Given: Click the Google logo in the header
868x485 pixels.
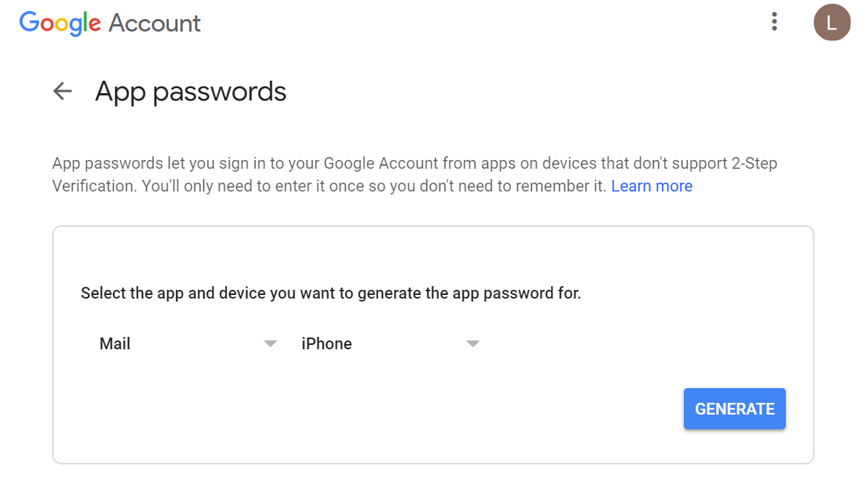Looking at the screenshot, I should (x=60, y=23).
